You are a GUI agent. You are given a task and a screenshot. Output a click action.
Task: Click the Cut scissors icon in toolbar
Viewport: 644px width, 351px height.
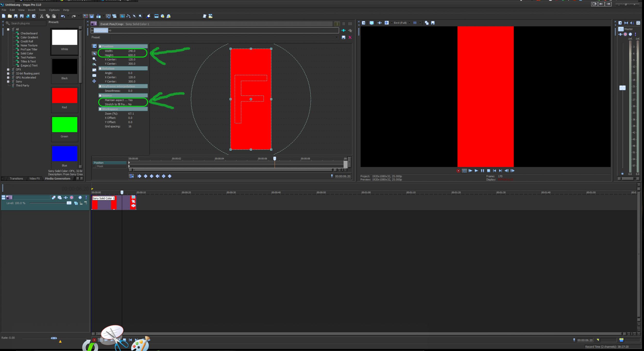(41, 16)
